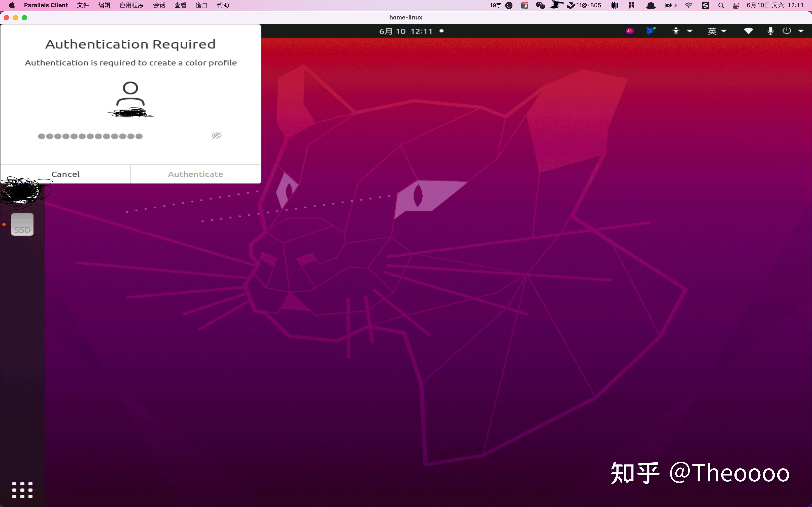Click the purple flame tray icon

[630, 31]
